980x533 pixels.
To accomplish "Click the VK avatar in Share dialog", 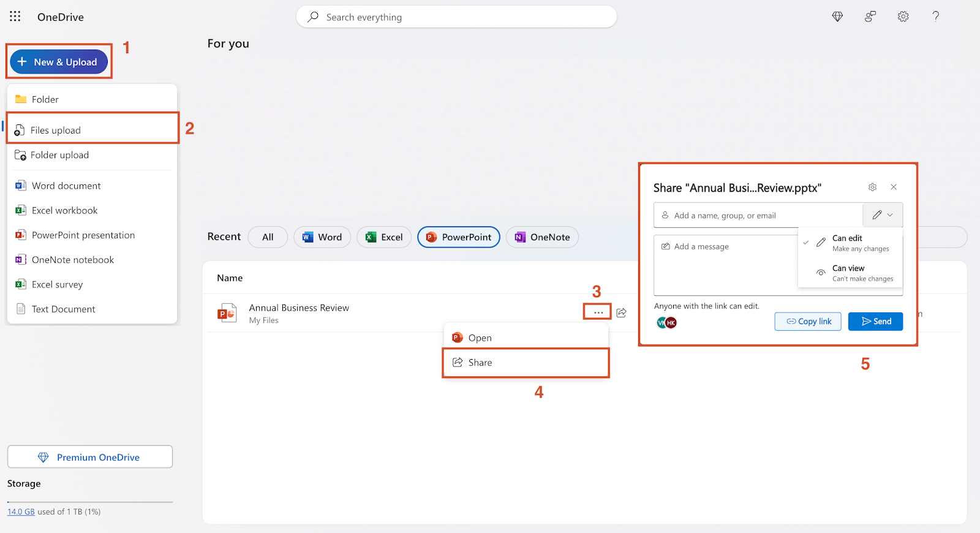I will click(661, 323).
